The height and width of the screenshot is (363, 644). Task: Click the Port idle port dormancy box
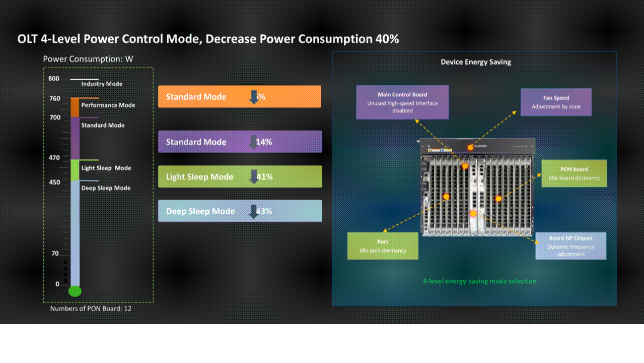pos(382,246)
